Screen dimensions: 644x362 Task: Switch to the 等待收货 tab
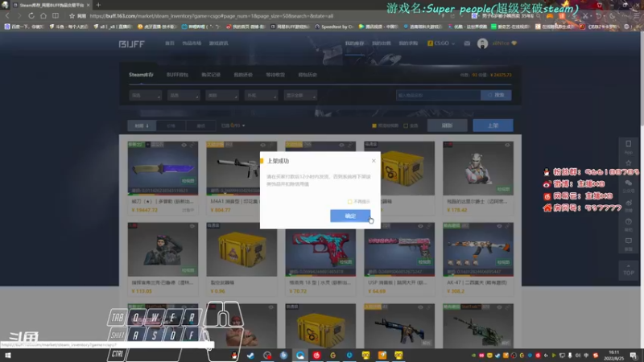[x=275, y=75]
